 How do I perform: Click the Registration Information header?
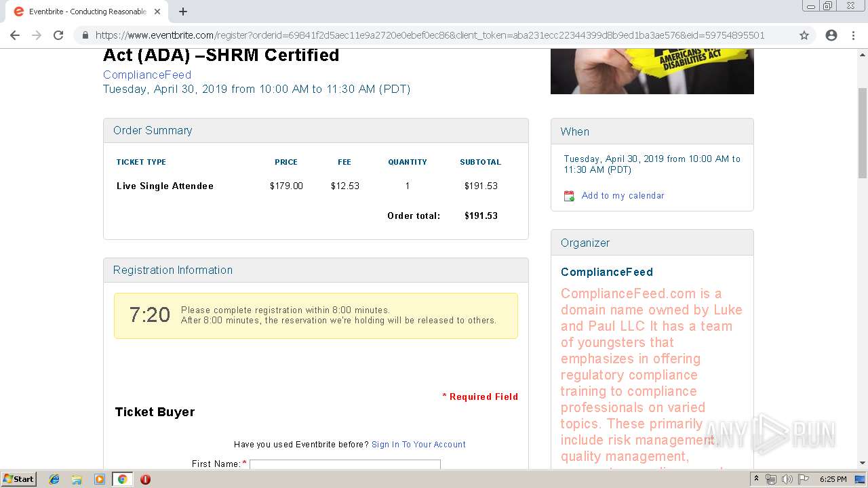point(316,270)
